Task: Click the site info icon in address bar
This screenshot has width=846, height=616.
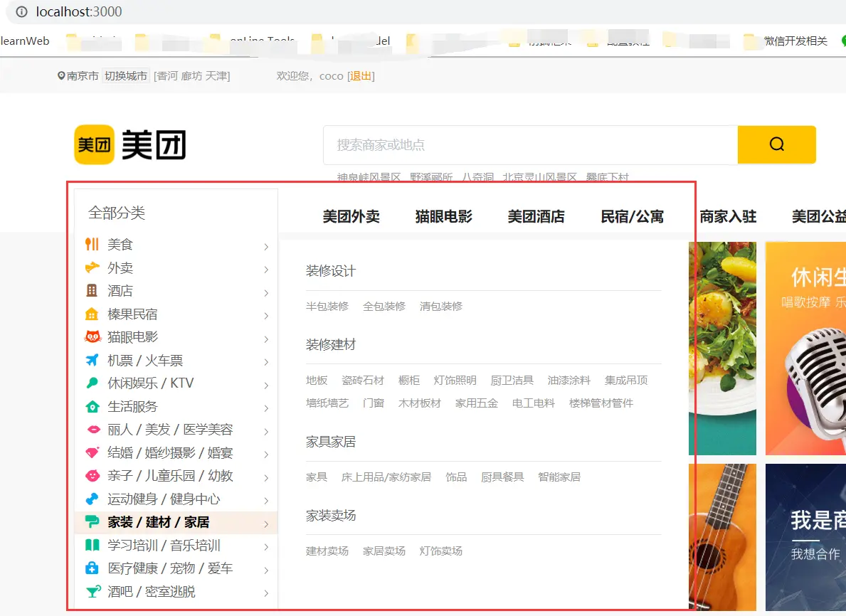Action: pos(21,12)
